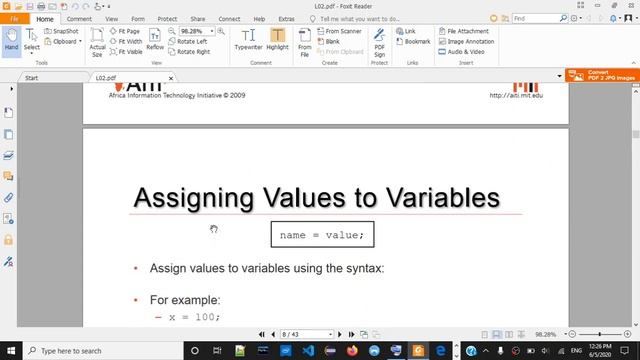Insert Audio & Video
The height and width of the screenshot is (360, 640).
click(461, 52)
